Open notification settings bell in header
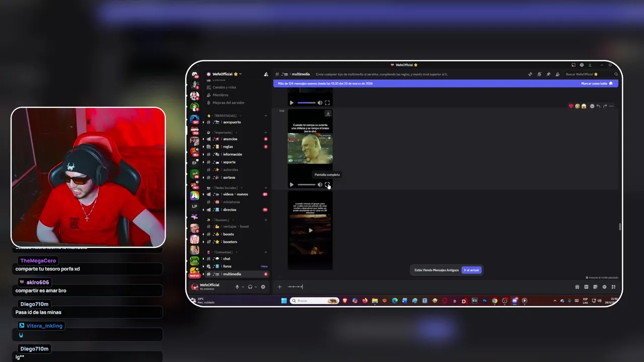The width and height of the screenshot is (644, 362). (x=539, y=74)
